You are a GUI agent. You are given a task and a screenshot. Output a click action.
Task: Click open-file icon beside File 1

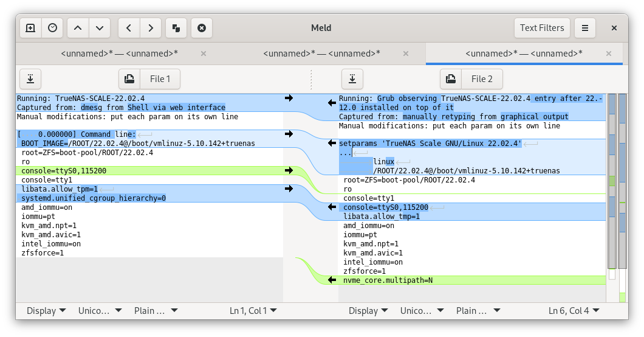(x=129, y=79)
